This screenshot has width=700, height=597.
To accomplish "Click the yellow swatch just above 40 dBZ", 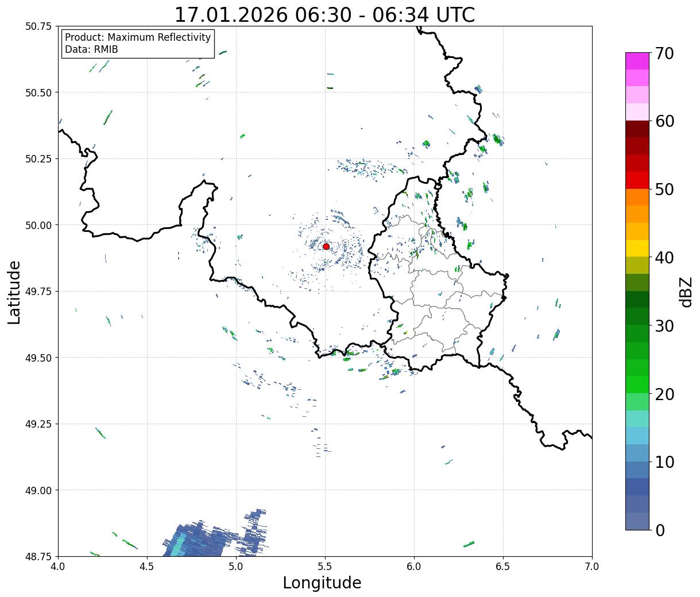I will point(637,249).
